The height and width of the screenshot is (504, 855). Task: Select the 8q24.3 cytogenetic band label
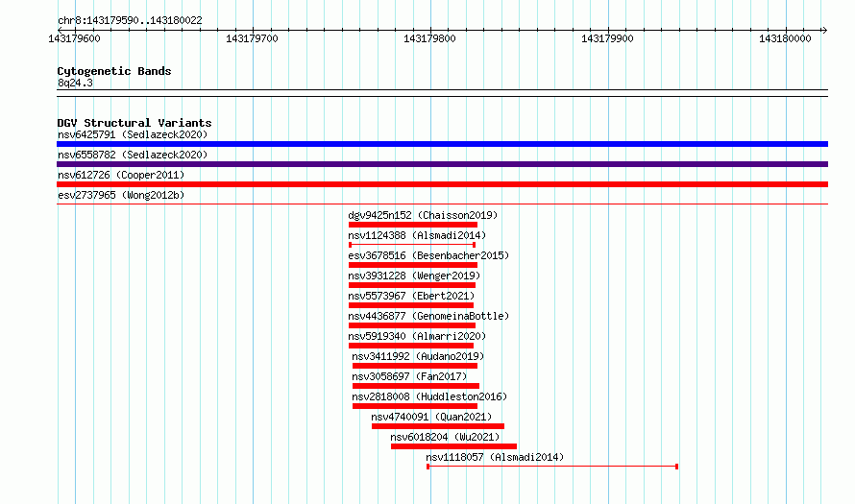[75, 83]
